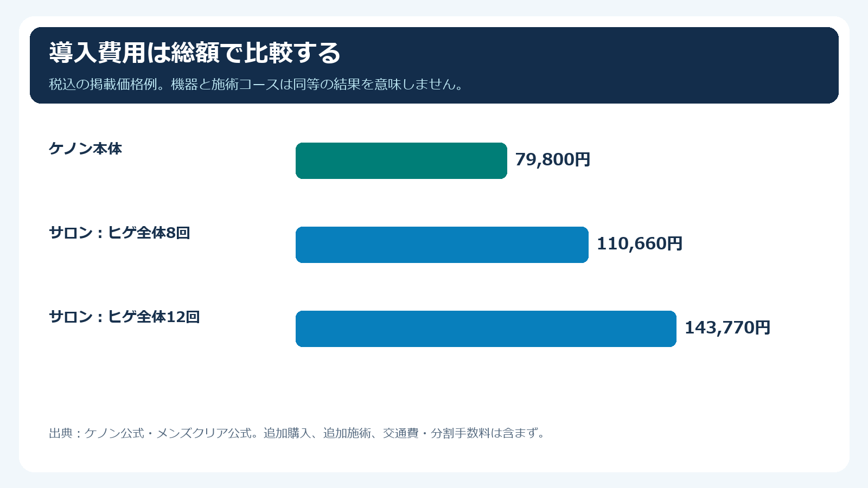Click the ケノン本体 row label
This screenshot has height=488, width=868.
click(x=85, y=149)
